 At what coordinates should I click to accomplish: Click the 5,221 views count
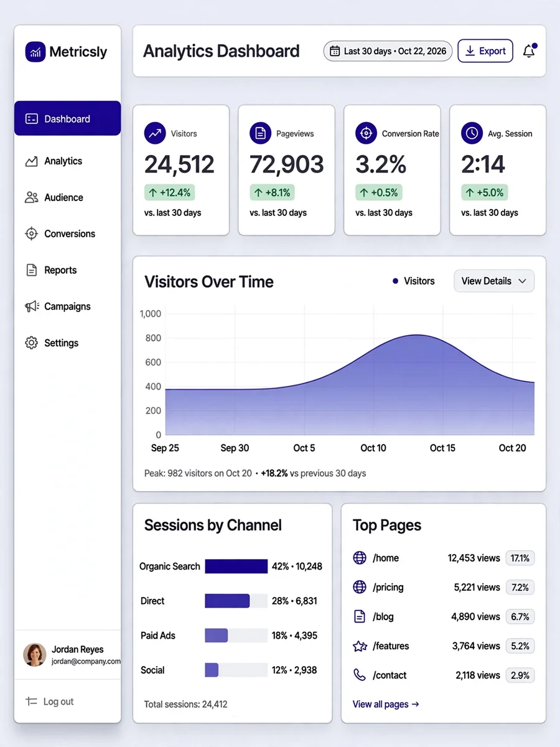pos(477,587)
